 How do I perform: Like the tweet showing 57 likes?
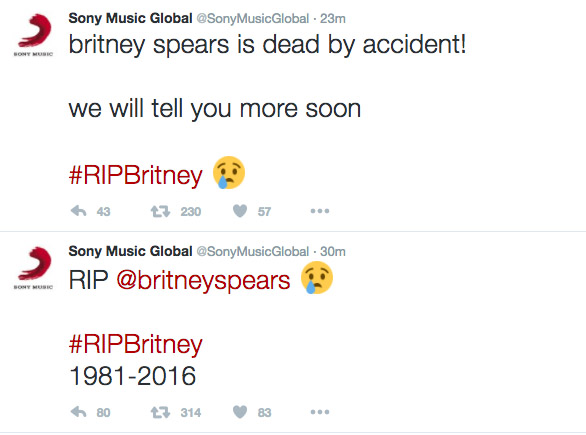(x=240, y=211)
